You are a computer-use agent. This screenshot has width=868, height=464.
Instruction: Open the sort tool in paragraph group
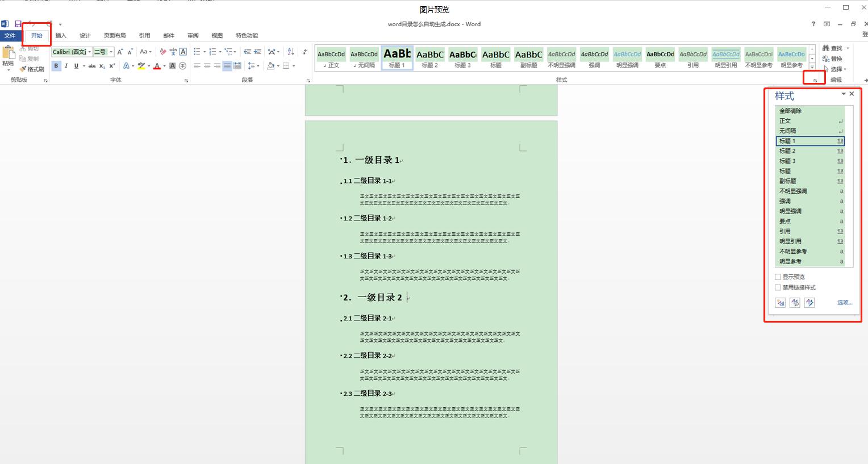pos(291,51)
